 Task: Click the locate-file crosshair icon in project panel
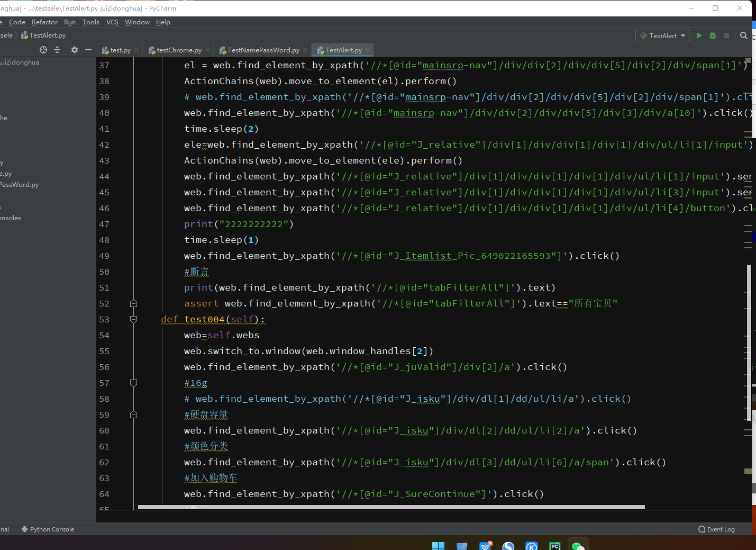43,50
